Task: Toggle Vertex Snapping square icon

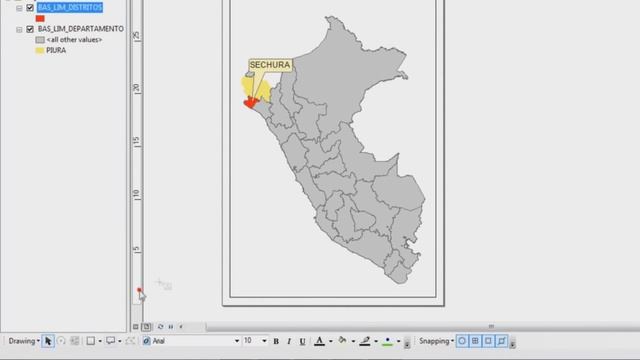Action: pos(488,341)
